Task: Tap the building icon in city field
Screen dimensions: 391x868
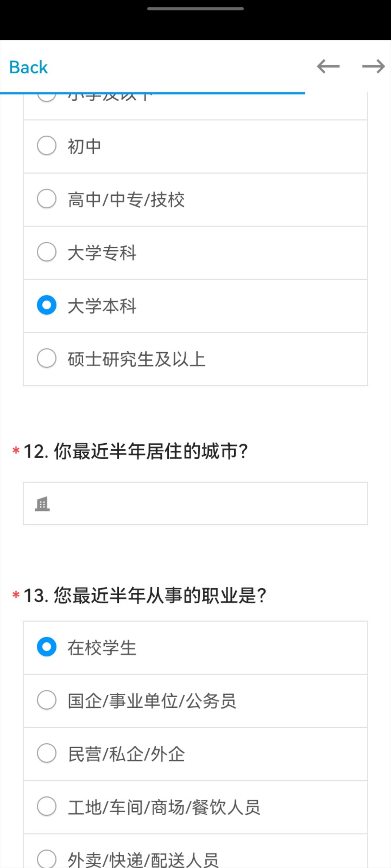Action: [x=42, y=504]
